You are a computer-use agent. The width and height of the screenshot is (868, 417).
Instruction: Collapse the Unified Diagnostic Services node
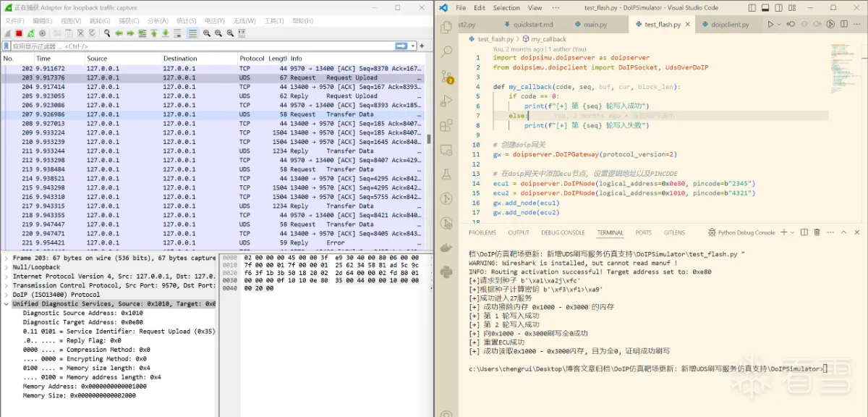(x=7, y=304)
